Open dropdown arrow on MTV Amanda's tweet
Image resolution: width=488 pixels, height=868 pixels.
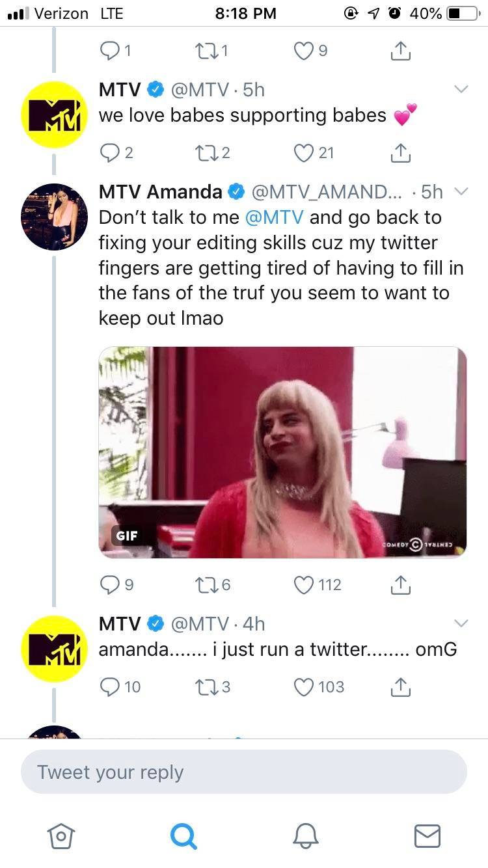461,191
